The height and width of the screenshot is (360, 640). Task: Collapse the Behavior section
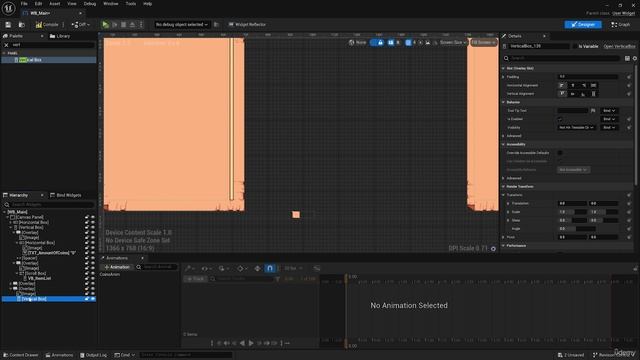click(503, 102)
